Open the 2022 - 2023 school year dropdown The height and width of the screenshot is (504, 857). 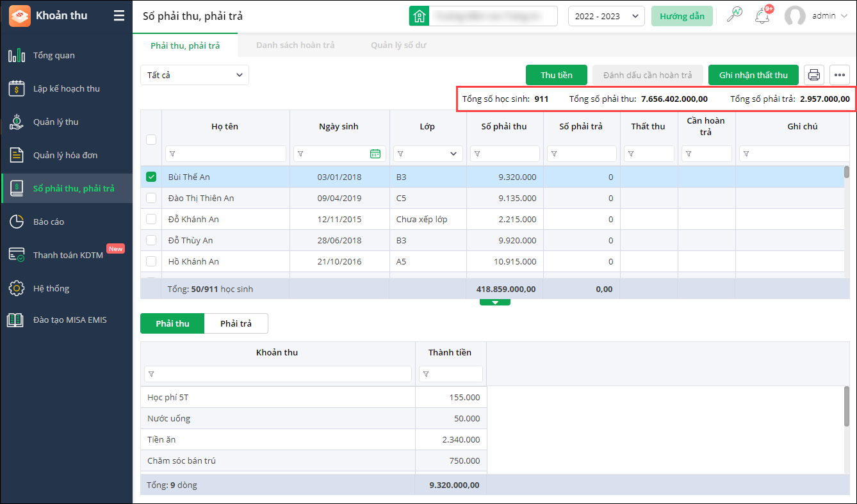(607, 16)
